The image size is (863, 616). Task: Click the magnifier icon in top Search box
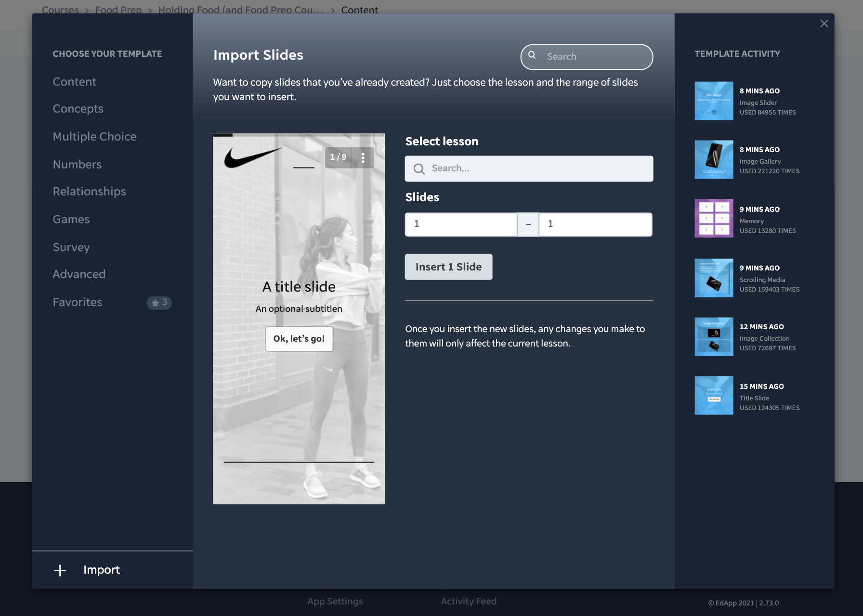pyautogui.click(x=532, y=55)
